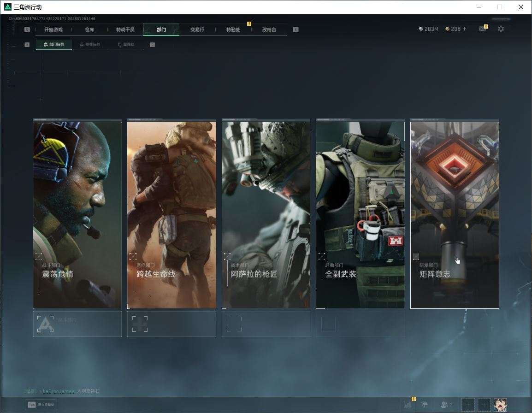Click the triangle emblem below 震荡危情 card
This screenshot has height=413, width=532.
coord(46,324)
